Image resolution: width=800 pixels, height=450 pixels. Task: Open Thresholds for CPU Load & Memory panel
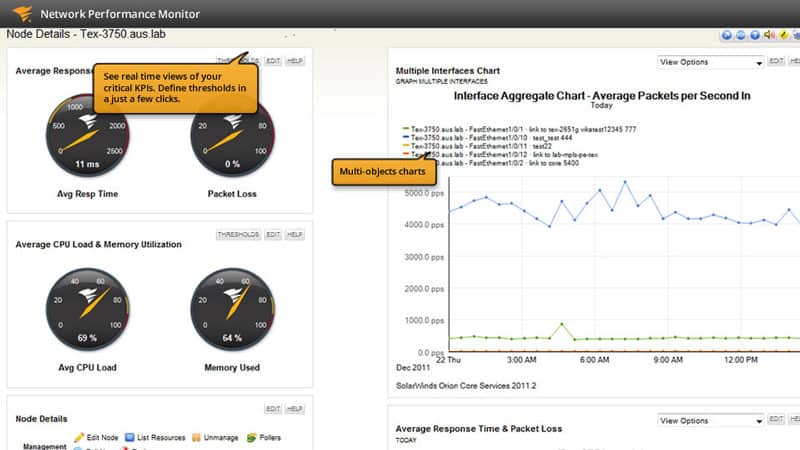coord(238,234)
